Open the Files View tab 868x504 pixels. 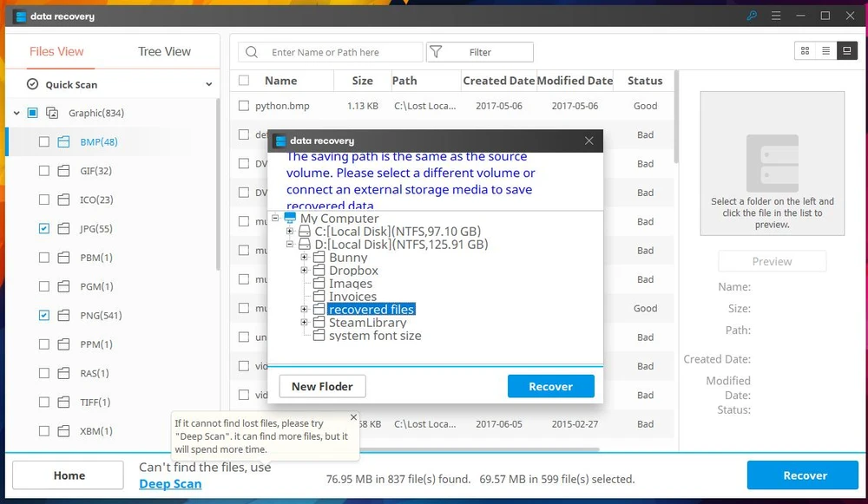(56, 51)
